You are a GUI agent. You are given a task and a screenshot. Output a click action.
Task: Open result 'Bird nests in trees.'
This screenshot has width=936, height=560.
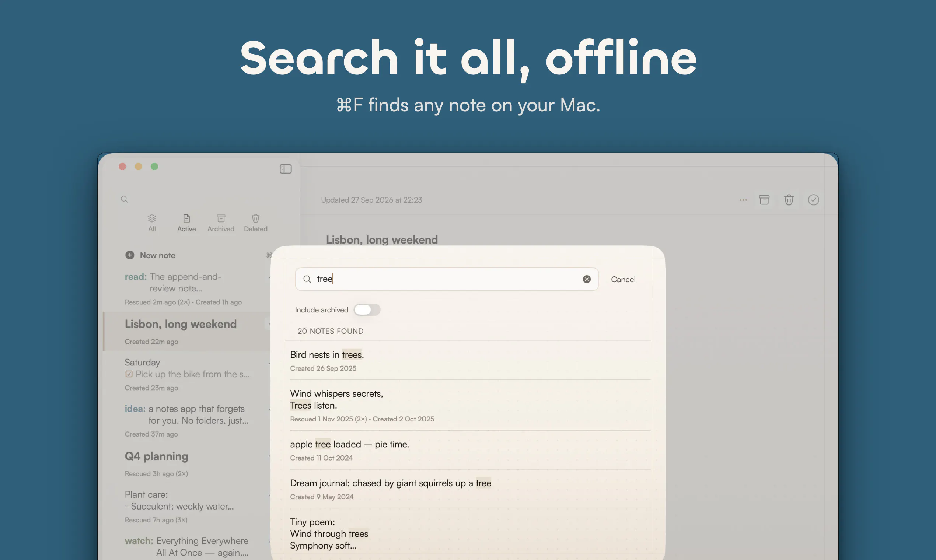[470, 361]
